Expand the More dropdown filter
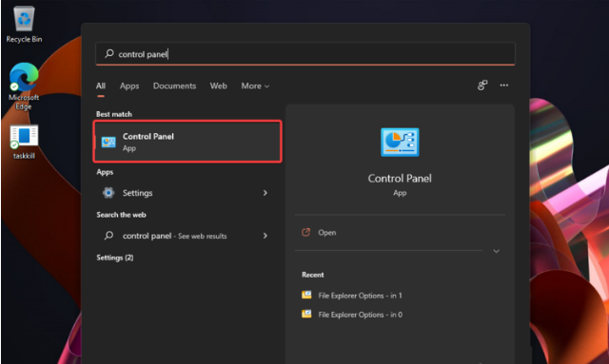The width and height of the screenshot is (609, 364). (x=255, y=86)
